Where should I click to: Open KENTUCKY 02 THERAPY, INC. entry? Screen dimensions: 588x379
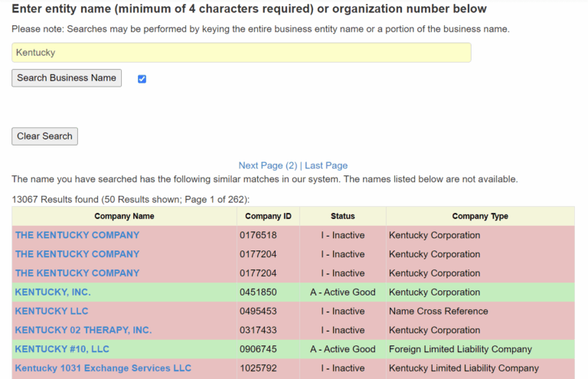83,330
